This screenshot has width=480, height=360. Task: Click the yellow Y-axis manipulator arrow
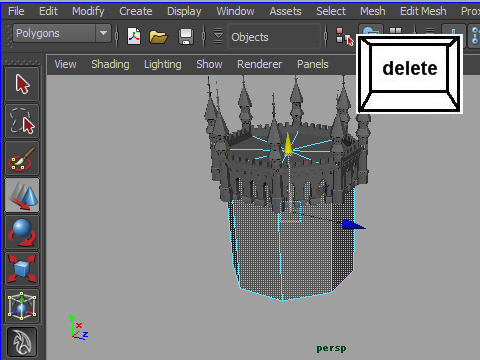[x=289, y=144]
